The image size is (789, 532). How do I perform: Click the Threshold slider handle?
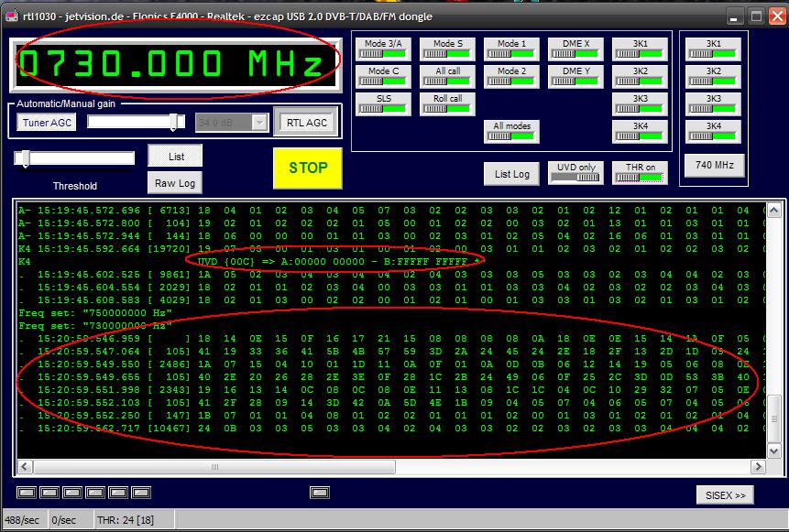point(25,159)
